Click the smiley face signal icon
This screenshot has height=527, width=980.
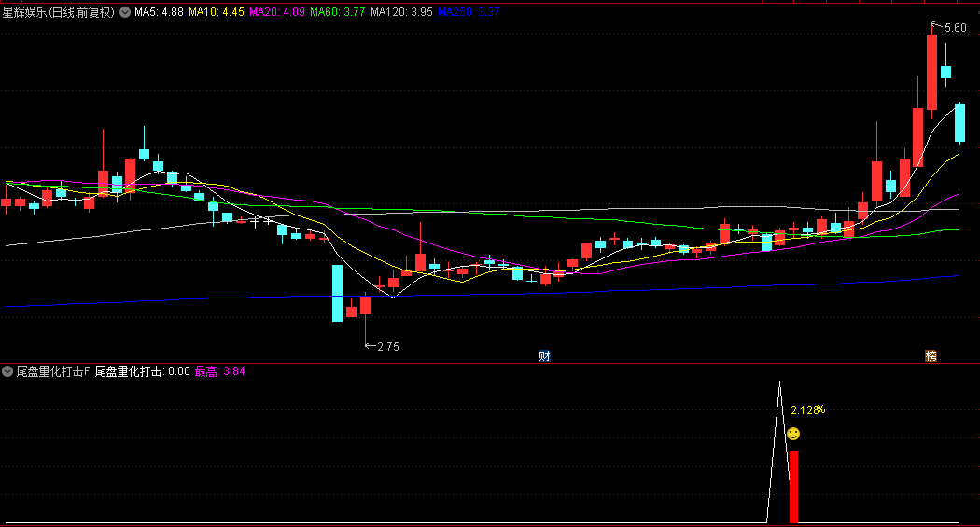pyautogui.click(x=793, y=434)
